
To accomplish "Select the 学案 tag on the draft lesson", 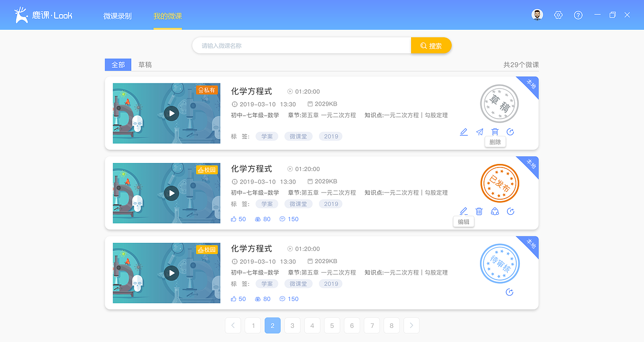I will click(267, 136).
